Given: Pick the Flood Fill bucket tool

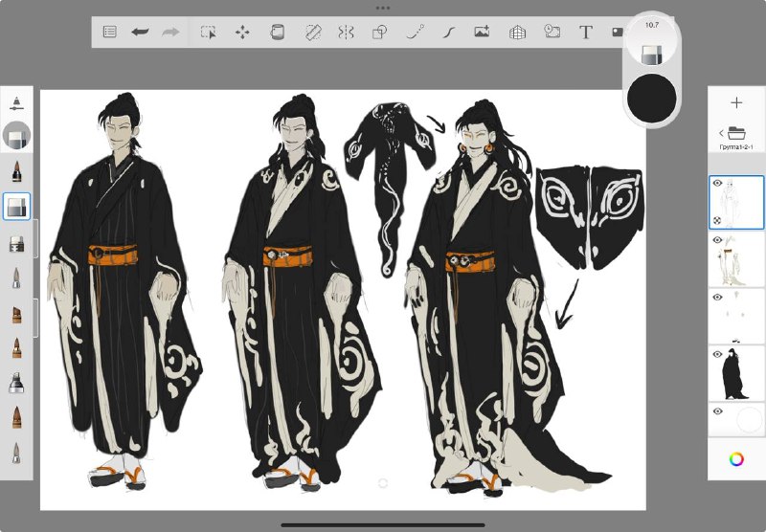Looking at the screenshot, I should click(x=277, y=33).
